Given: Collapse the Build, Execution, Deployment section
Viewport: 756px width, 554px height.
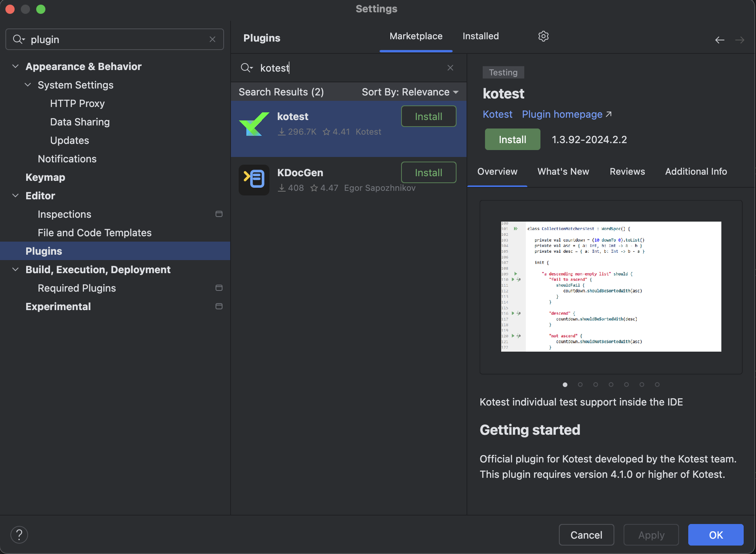Looking at the screenshot, I should pyautogui.click(x=15, y=269).
